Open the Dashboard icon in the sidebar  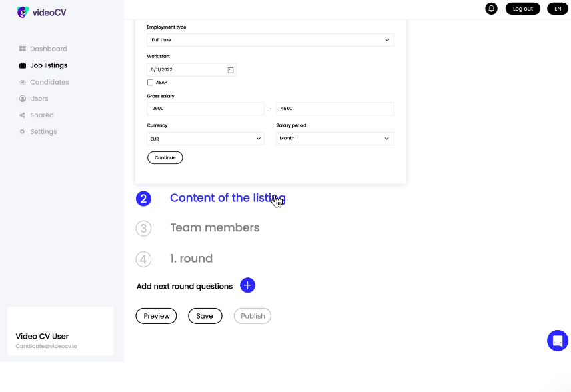point(24,48)
